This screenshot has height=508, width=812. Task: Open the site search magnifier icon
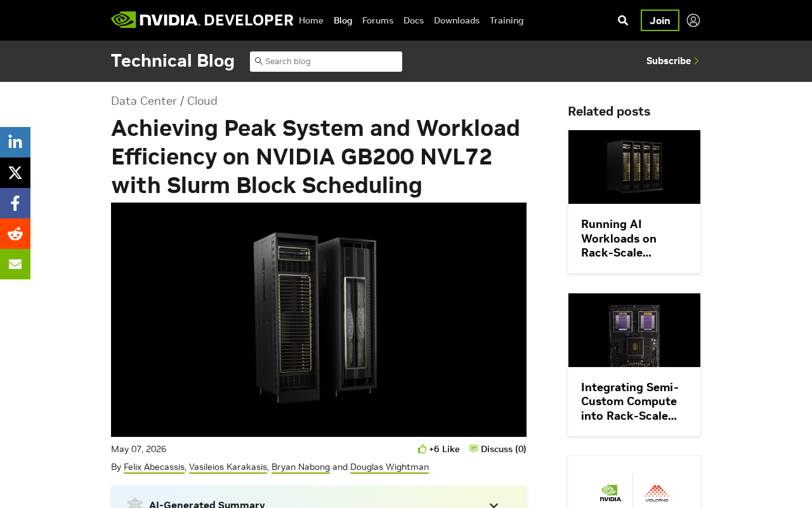coord(623,20)
